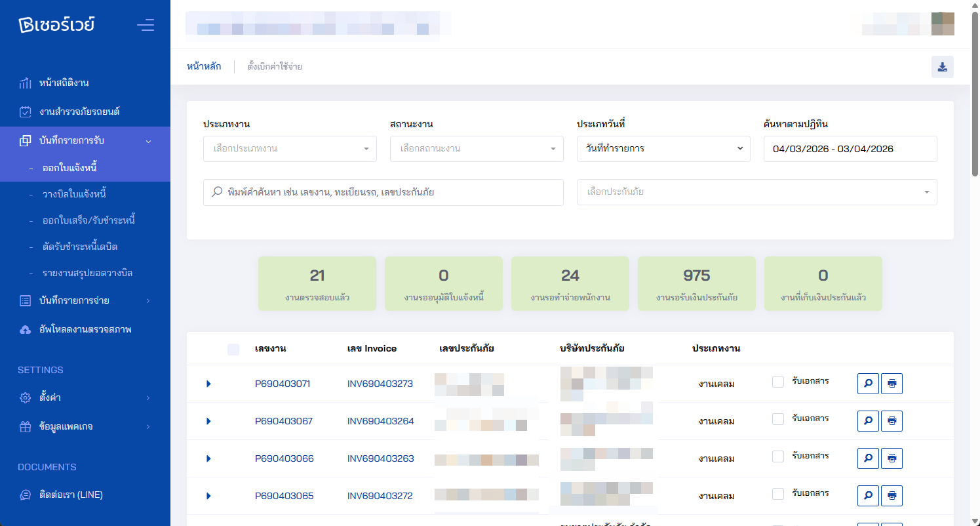
Task: Tick รับเอกสาร checkbox for job P690403066
Action: (778, 456)
